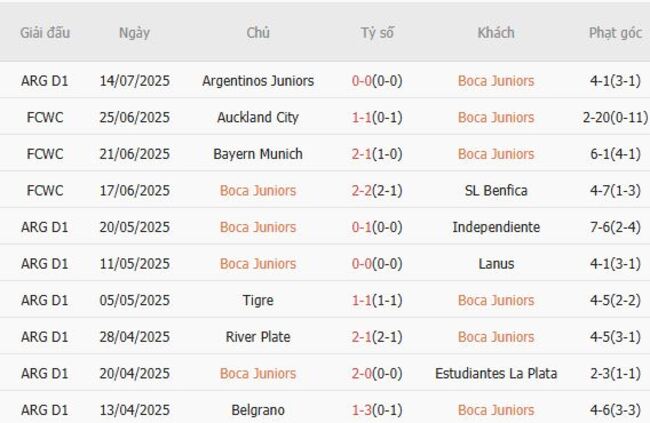This screenshot has width=650, height=423.
Task: Select the Independiente team name
Action: [496, 227]
